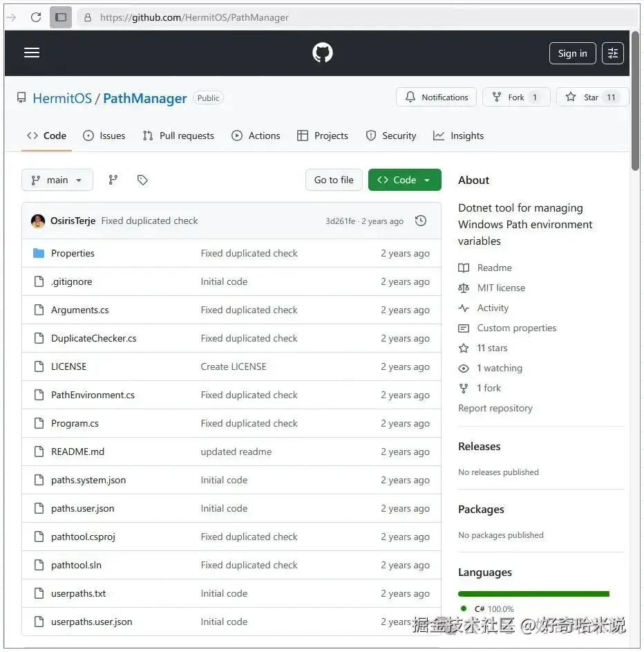Click the GitHub Octocat logo

pos(323,53)
